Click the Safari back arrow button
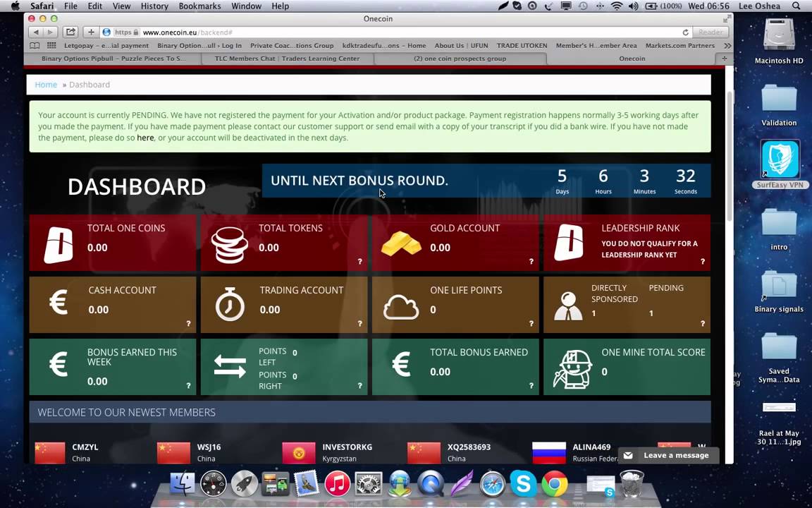 pyautogui.click(x=36, y=32)
